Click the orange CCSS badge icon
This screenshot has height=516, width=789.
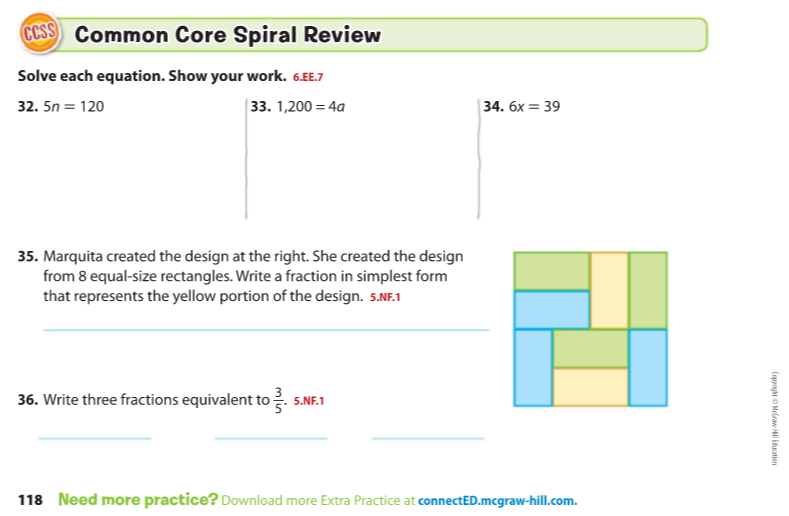[x=39, y=34]
